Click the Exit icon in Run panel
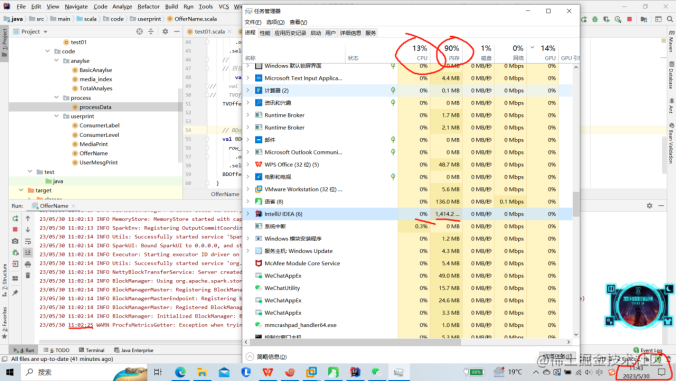The width and height of the screenshot is (676, 381). click(x=15, y=264)
